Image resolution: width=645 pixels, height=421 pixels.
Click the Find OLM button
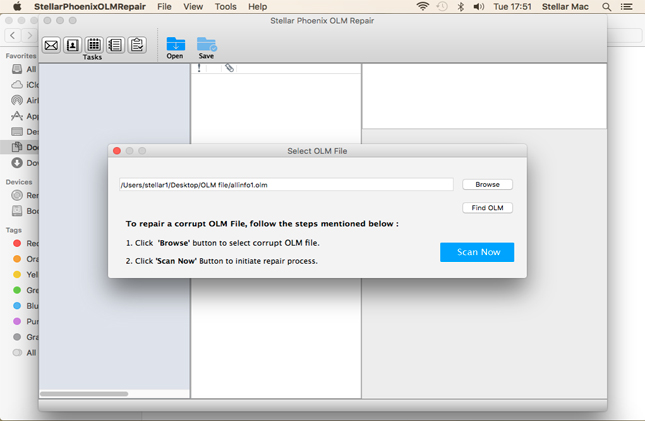point(487,208)
